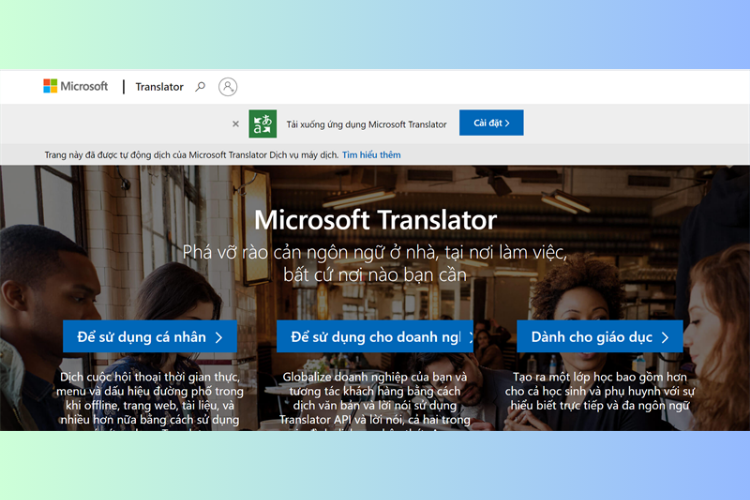Viewport: 750px width, 500px height.
Task: Select Để sử dụng cho doanh nghiệp button
Action: [x=375, y=337]
